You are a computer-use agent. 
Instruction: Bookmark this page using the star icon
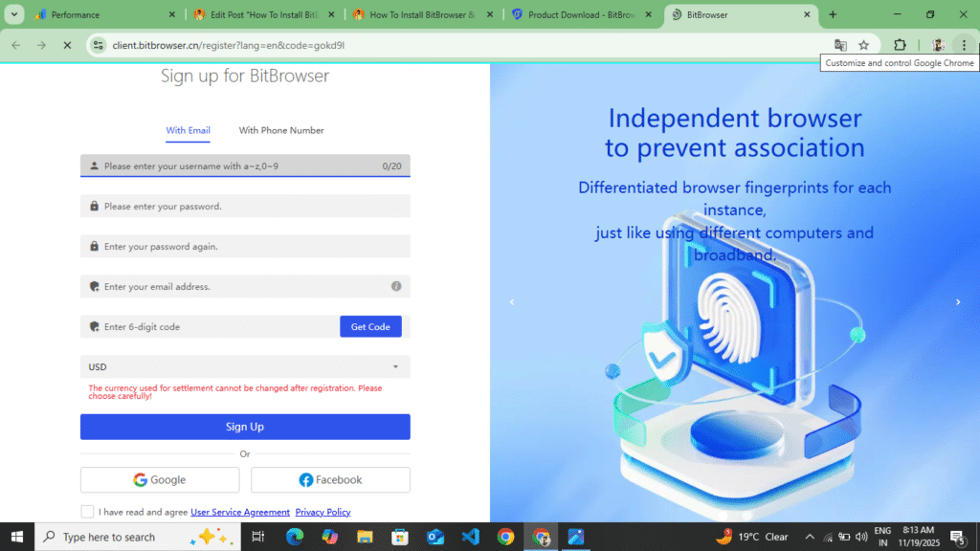863,45
